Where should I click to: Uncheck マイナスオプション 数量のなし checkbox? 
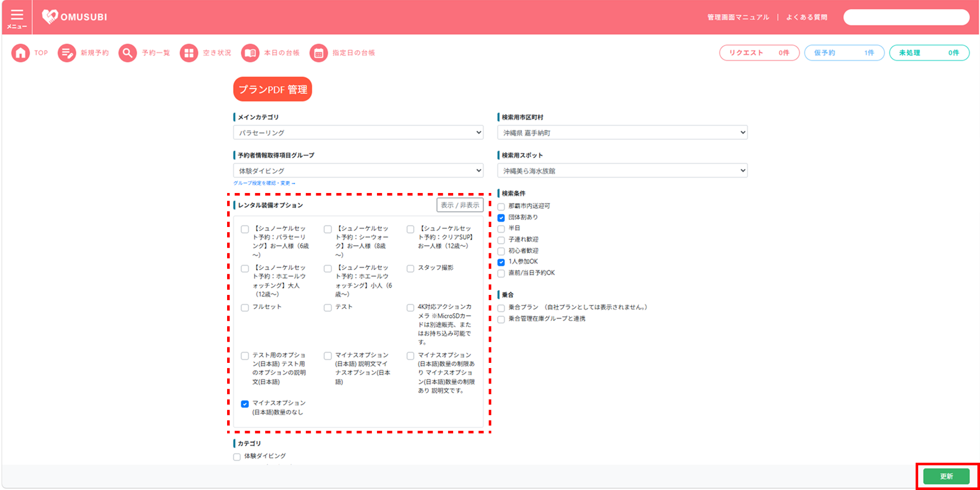(245, 404)
